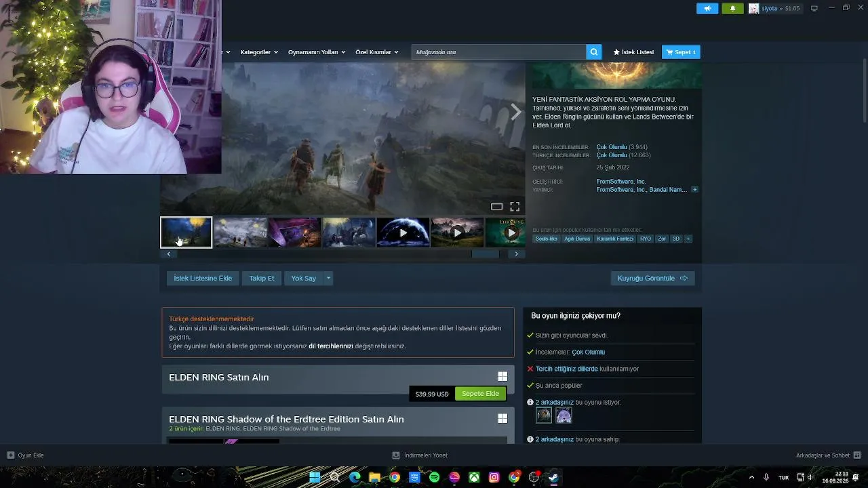Click Tercih ettiğiniz dillerde link
868x488 pixels.
point(567,369)
